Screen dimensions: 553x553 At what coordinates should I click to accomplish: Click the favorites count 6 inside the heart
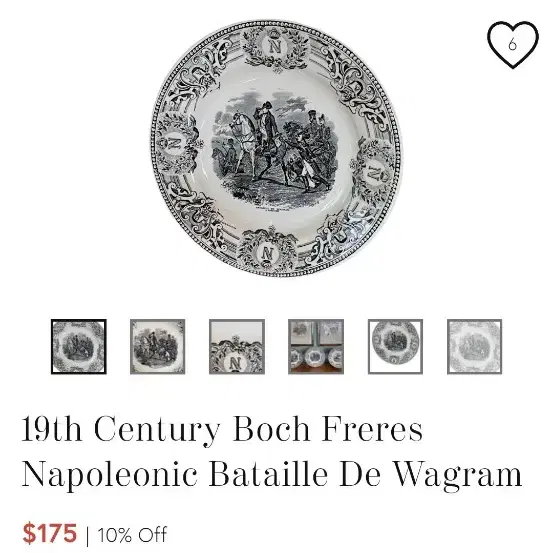click(512, 44)
